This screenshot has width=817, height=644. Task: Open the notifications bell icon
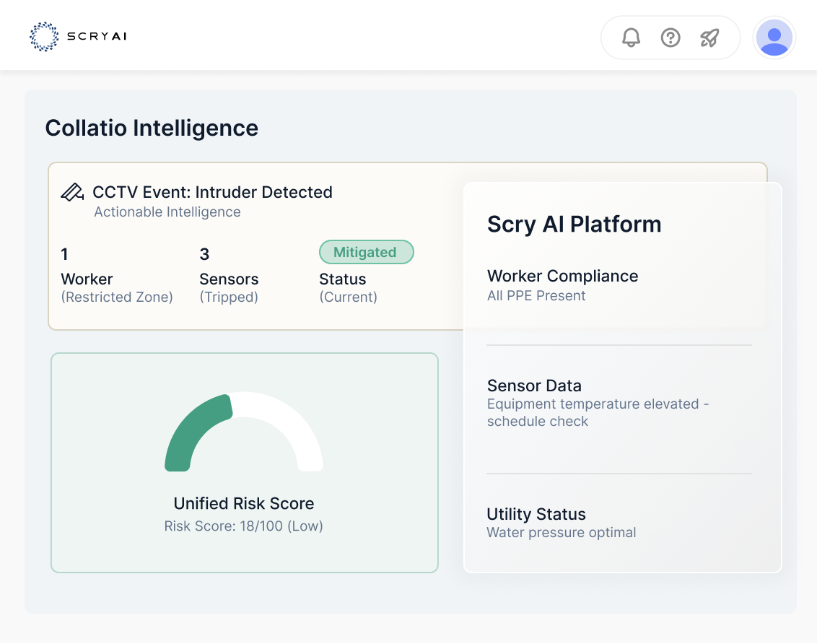point(631,38)
